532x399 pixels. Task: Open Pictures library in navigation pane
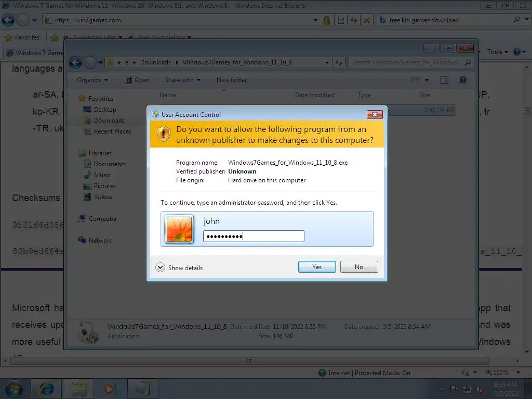click(104, 185)
